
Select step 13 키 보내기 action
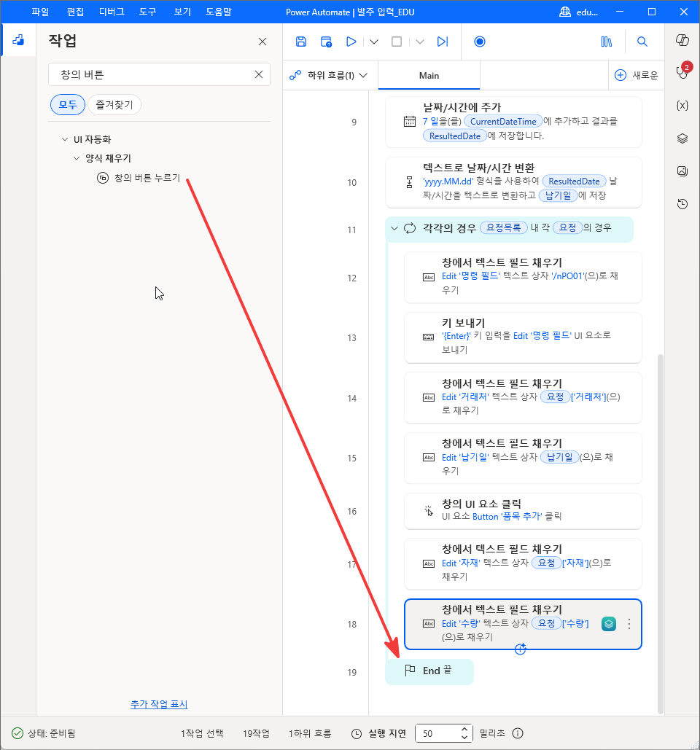(523, 337)
